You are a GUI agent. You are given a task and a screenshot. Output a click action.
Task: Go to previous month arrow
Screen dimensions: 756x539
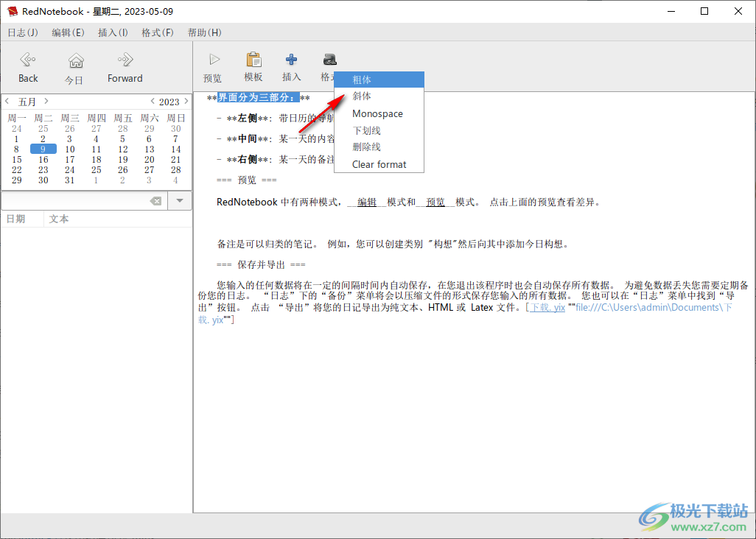pyautogui.click(x=7, y=101)
